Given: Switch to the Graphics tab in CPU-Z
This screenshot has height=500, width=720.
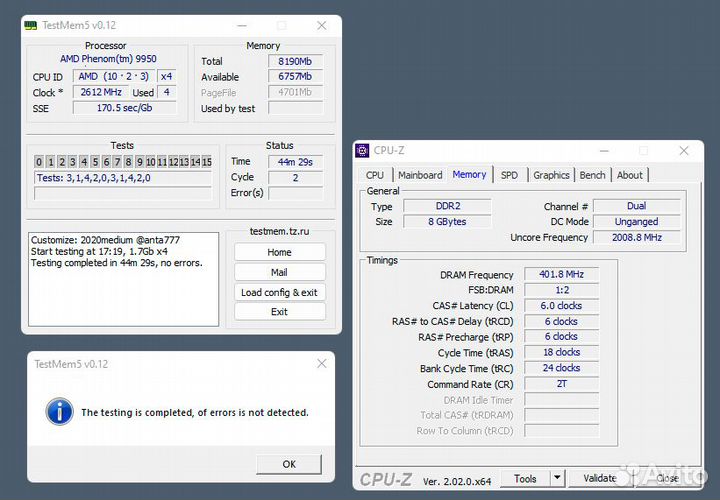Looking at the screenshot, I should tap(551, 175).
